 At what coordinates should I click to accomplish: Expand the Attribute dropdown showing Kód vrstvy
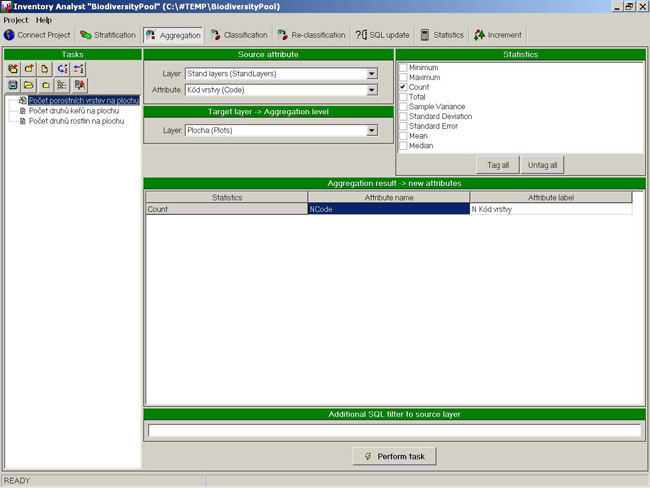[371, 90]
